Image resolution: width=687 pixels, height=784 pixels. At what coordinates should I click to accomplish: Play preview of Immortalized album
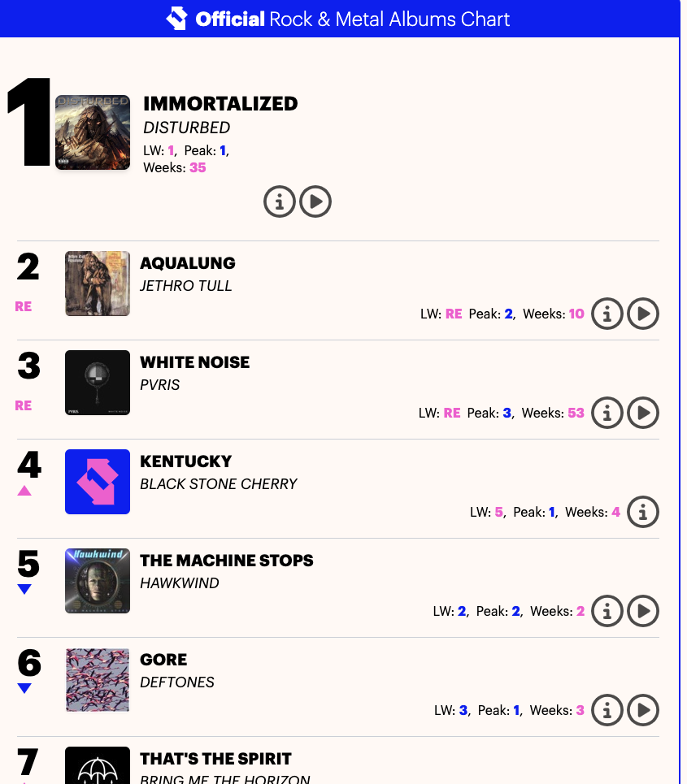tap(315, 201)
